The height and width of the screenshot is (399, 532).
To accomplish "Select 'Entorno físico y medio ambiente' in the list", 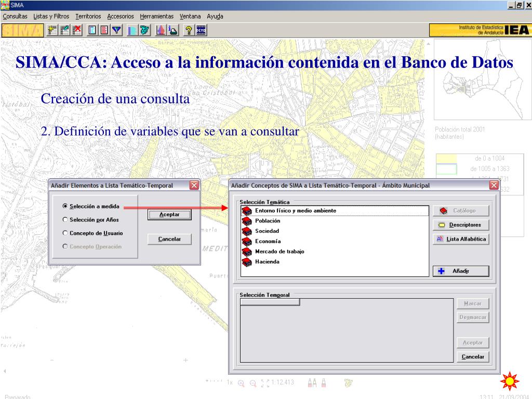I will point(335,211).
